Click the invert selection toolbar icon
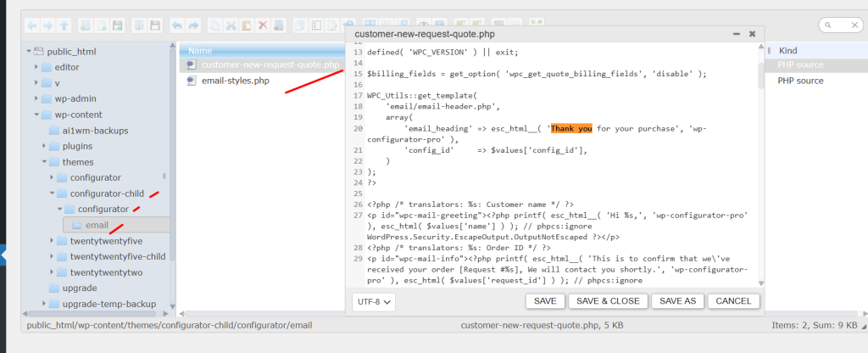Viewport: 868px width, 353px height. (403, 22)
